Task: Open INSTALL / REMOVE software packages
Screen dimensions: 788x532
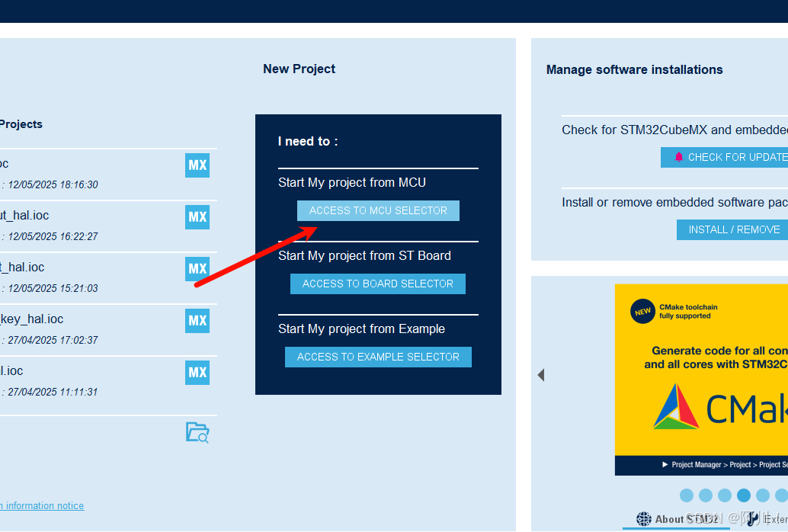Action: (732, 229)
